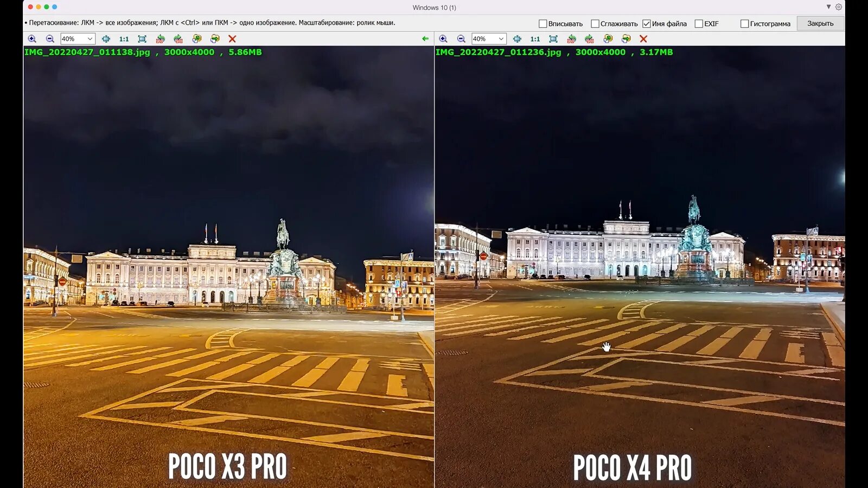Click the Windows 10 (1) window title
Viewport: 868px width, 488px height.
point(434,8)
